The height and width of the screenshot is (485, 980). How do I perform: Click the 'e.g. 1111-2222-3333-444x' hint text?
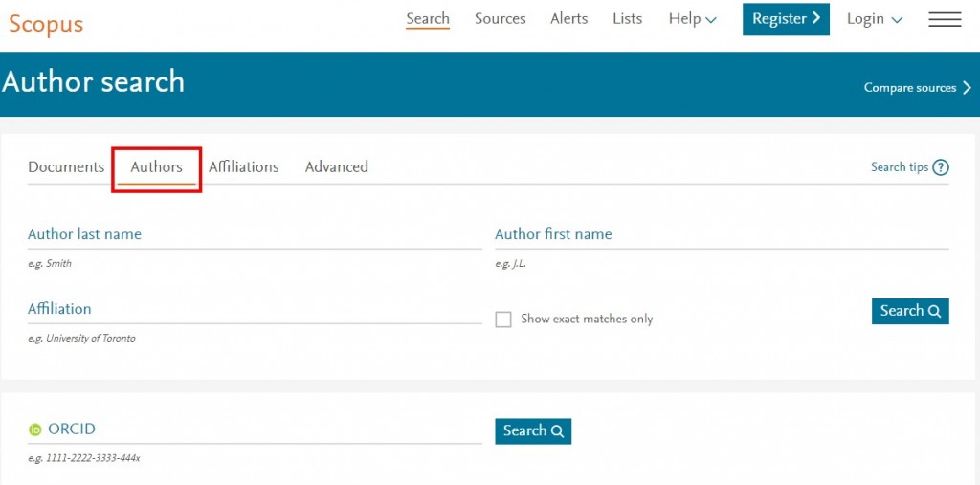84,459
